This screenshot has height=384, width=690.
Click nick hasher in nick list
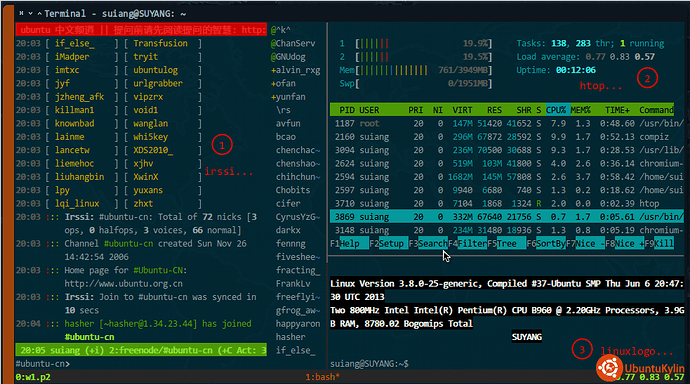pos(290,337)
